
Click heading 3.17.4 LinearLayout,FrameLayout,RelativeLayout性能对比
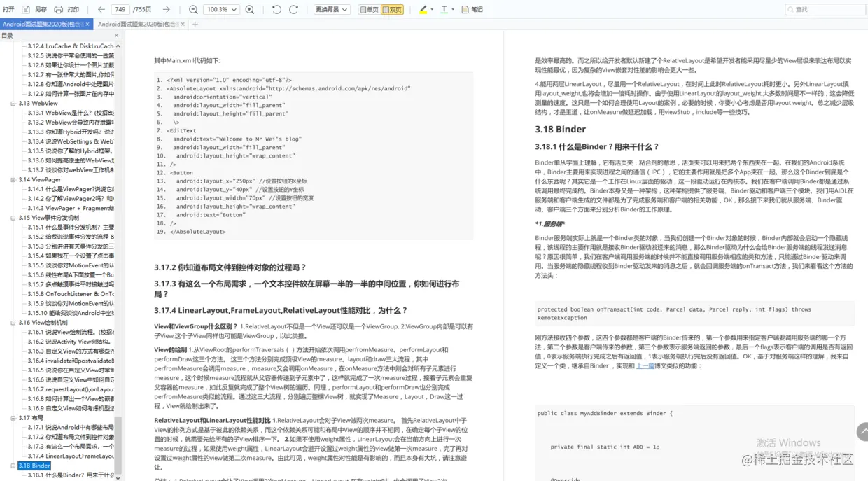coord(281,310)
